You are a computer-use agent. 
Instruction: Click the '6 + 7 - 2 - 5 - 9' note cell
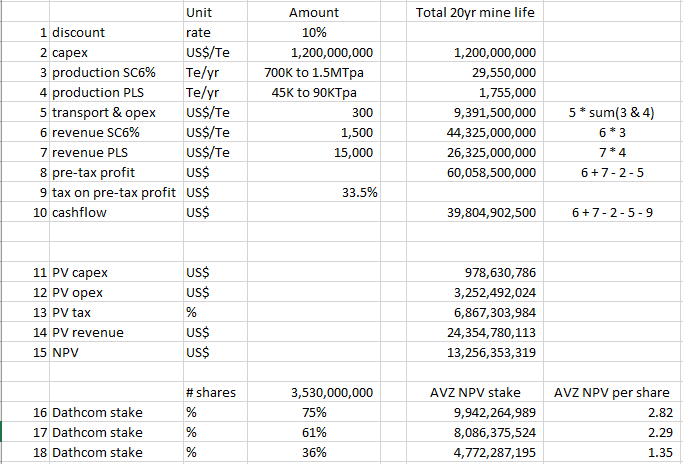610,212
